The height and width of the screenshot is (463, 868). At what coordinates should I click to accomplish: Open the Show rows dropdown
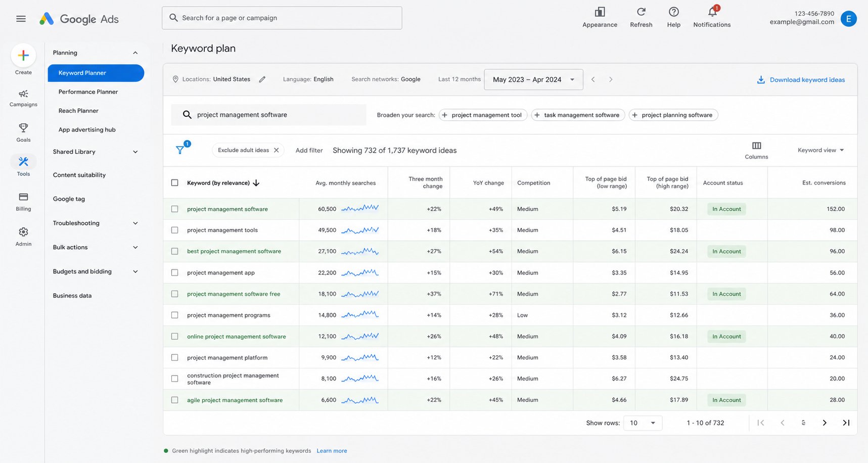(643, 423)
